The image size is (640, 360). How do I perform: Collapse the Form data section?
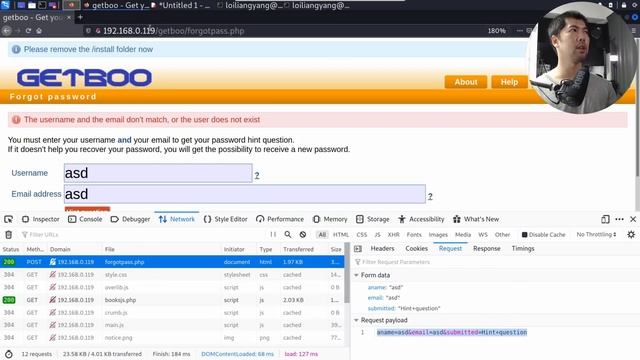[356, 275]
